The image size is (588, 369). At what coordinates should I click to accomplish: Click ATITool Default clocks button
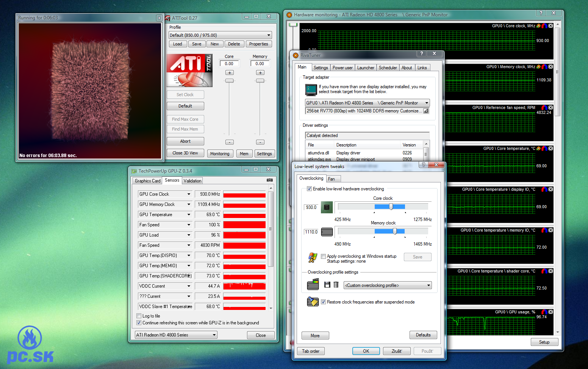point(185,106)
